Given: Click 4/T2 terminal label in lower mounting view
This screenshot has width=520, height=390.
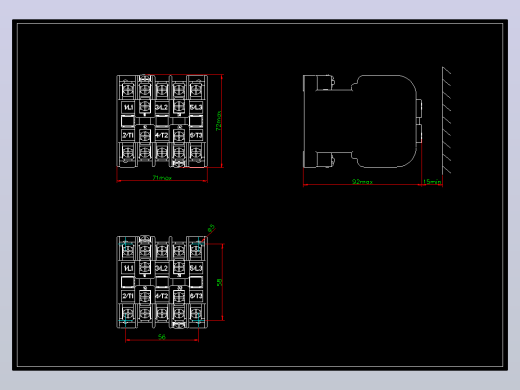Looking at the screenshot, I should pyautogui.click(x=162, y=296).
